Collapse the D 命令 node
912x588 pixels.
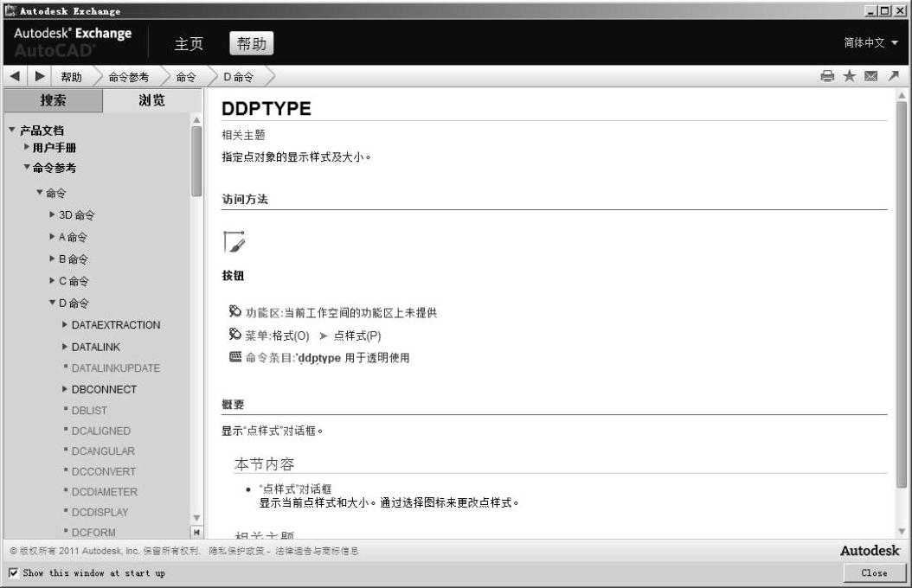point(52,303)
